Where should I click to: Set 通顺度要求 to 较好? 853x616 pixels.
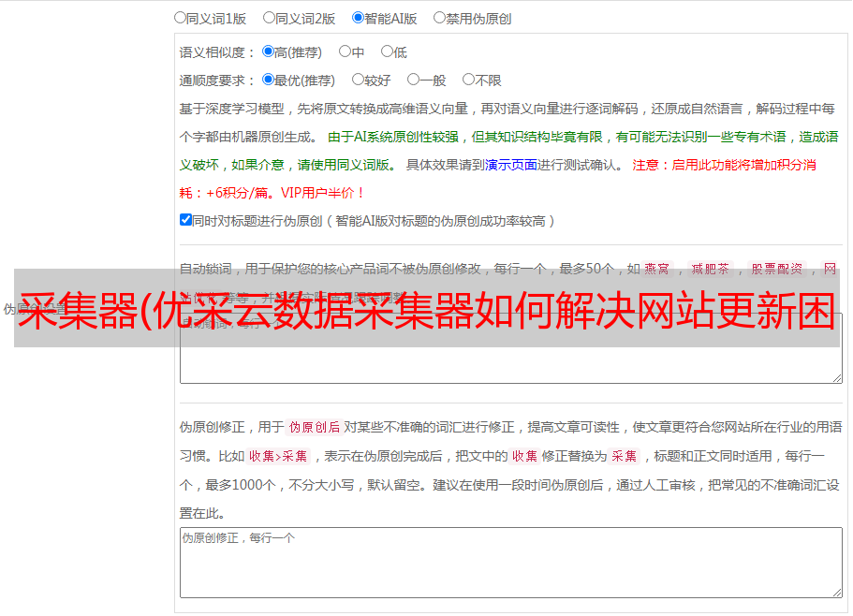point(358,80)
